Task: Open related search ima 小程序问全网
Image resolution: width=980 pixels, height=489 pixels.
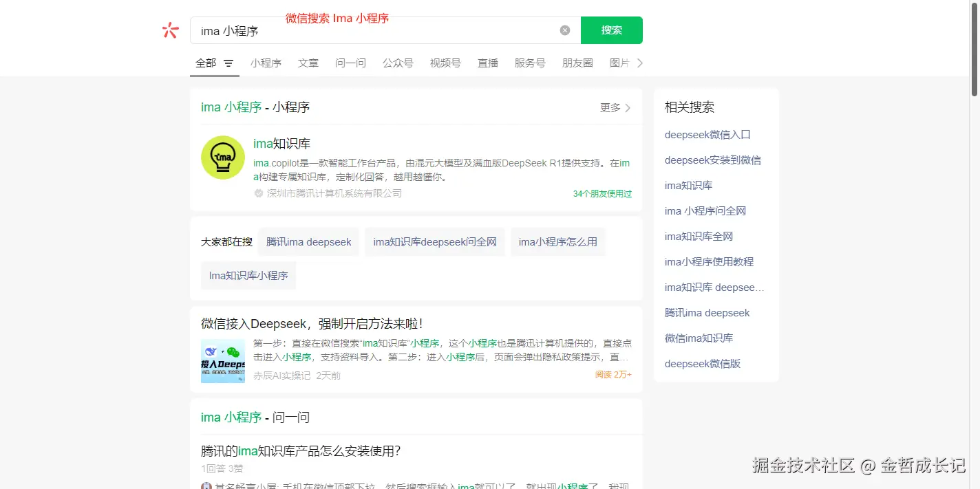Action: click(x=705, y=211)
